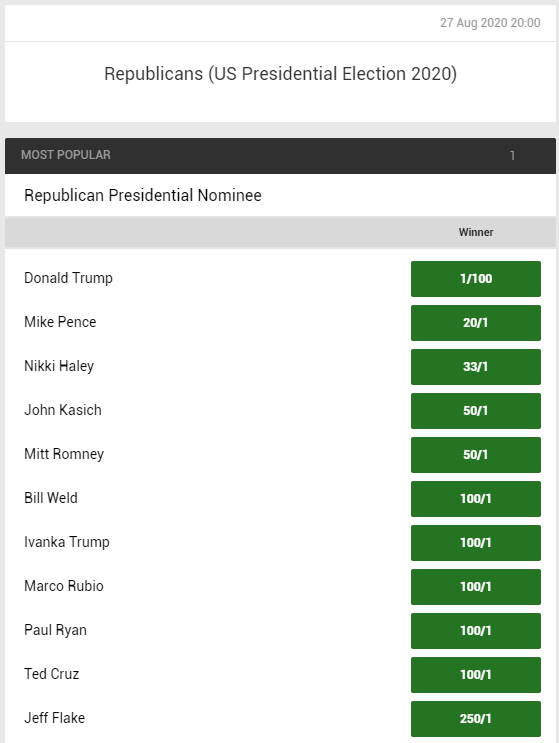Click the Donald Trump name label
559x743 pixels.
tap(68, 278)
